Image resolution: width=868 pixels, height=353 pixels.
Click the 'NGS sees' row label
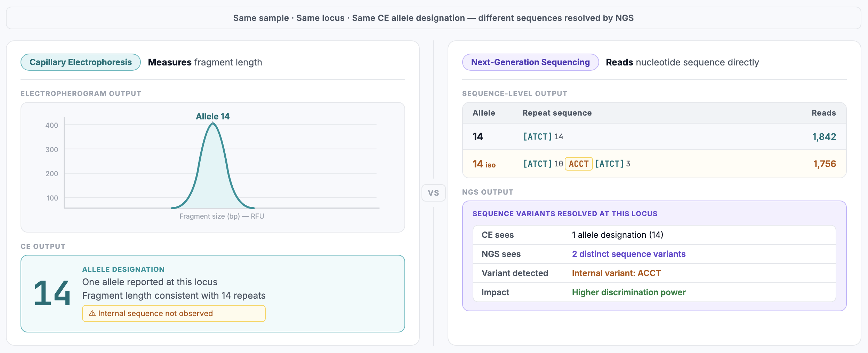point(501,254)
